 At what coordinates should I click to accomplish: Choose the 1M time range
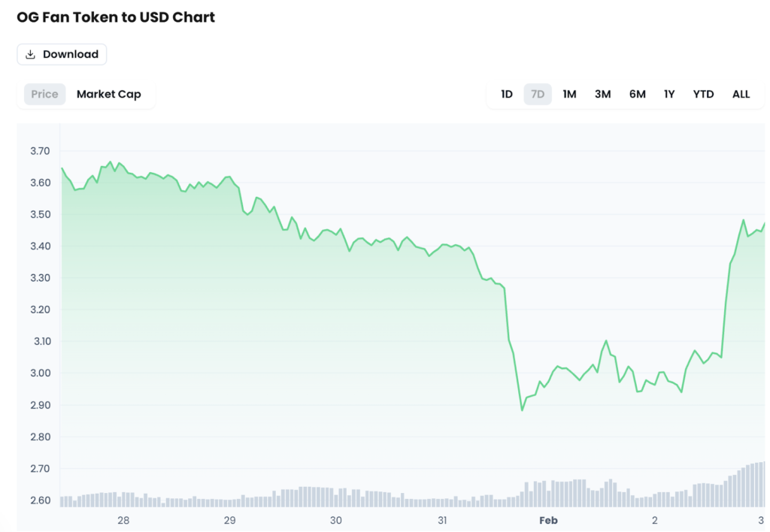(x=569, y=94)
